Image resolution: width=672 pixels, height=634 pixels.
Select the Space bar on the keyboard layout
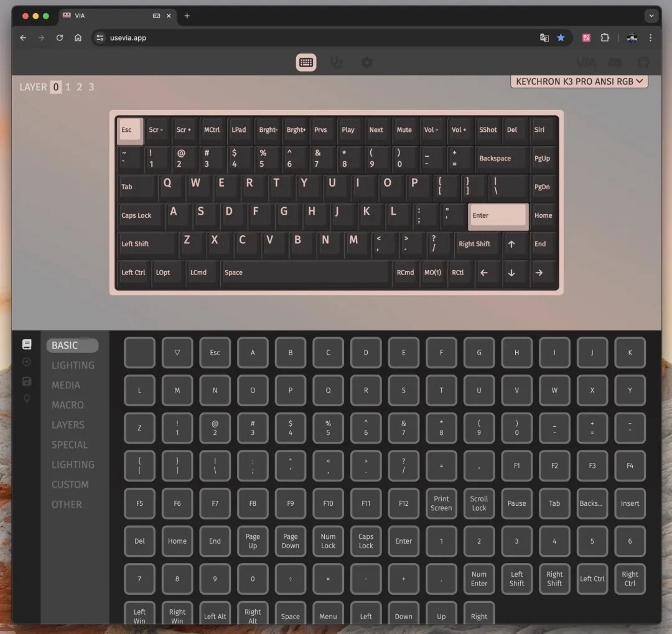[305, 273]
